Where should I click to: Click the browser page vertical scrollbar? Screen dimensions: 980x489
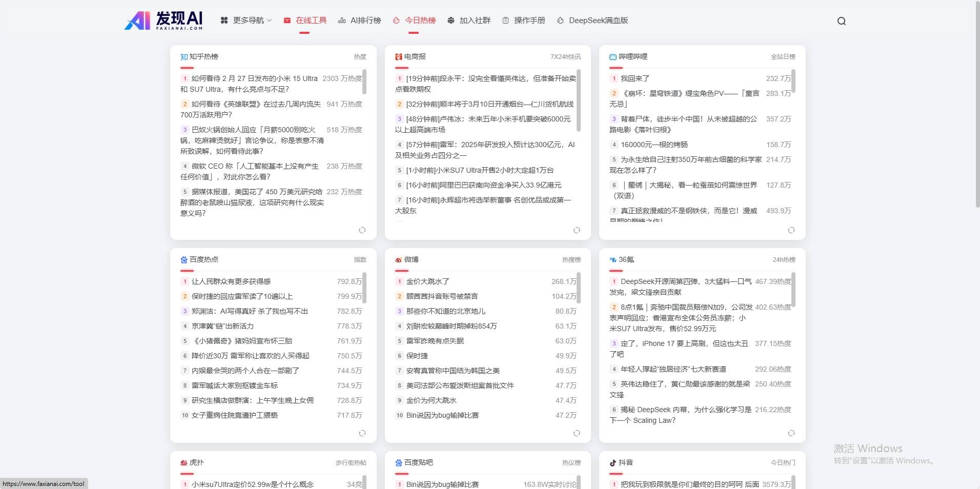pos(977,105)
